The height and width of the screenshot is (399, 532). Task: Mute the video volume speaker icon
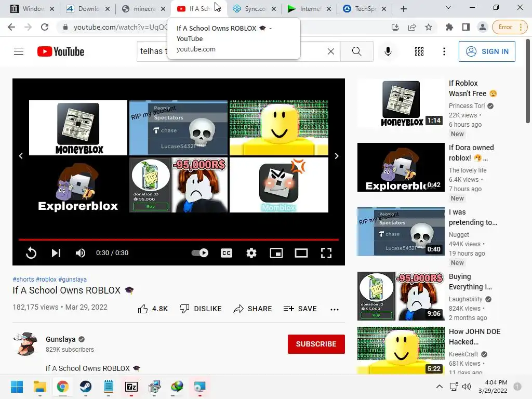click(x=81, y=253)
